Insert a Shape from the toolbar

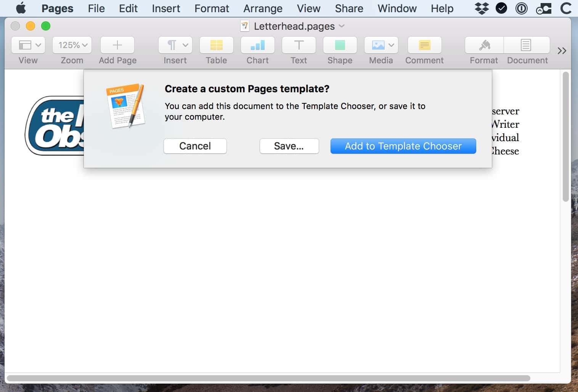tap(340, 45)
